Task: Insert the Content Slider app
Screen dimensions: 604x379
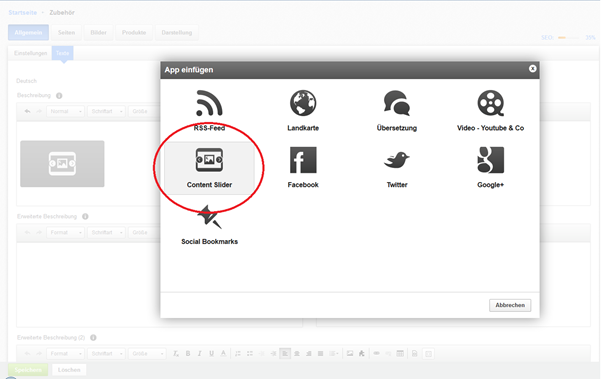Action: [209, 168]
